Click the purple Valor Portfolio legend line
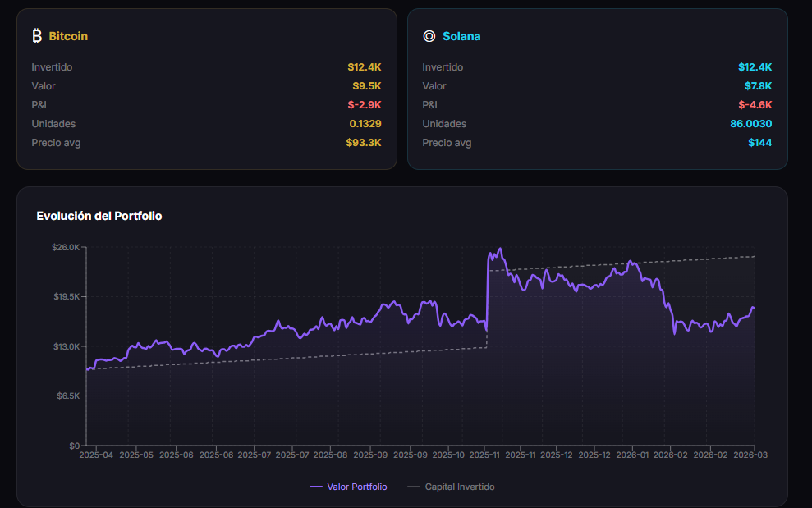Screen dimensions: 812x508 [316, 487]
